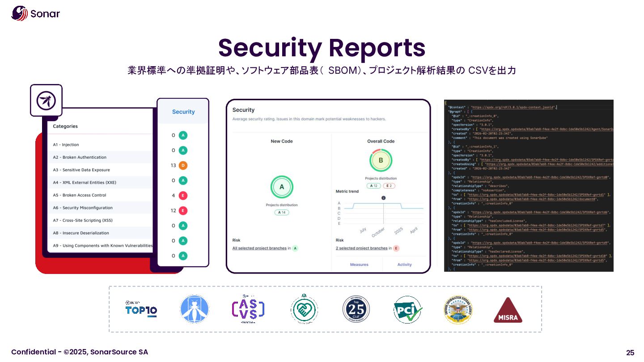Select the A4 - XML External Entities (XXE) row
644x362 pixels.
[x=100, y=182]
